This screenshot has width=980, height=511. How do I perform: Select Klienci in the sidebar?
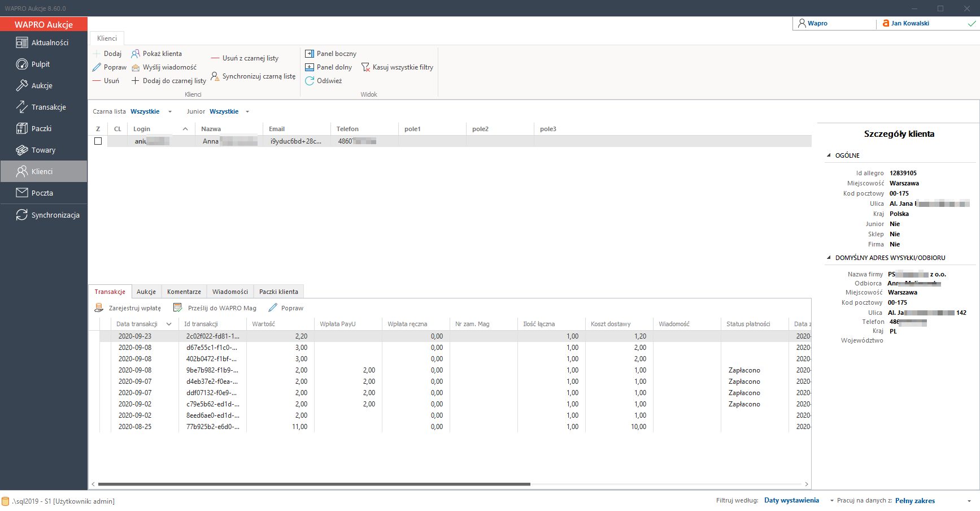point(43,171)
